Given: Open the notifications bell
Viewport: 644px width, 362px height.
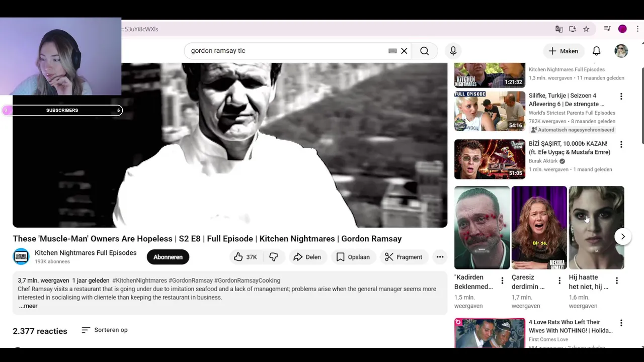Looking at the screenshot, I should click(596, 51).
